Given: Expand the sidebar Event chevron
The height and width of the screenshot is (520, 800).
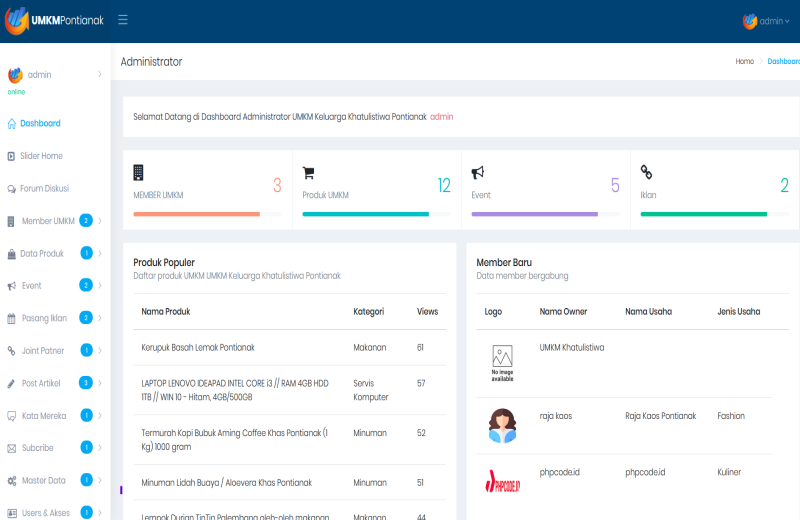Looking at the screenshot, I should click(x=100, y=286).
